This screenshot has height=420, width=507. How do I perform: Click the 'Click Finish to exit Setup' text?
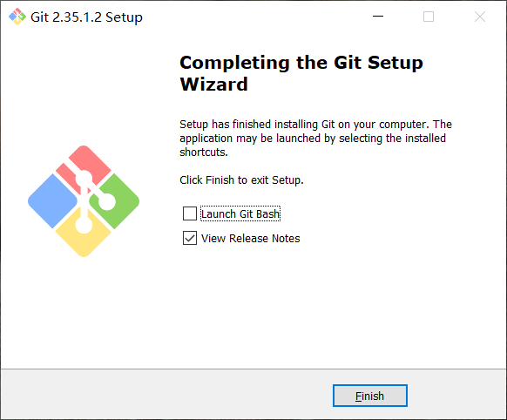coord(241,180)
